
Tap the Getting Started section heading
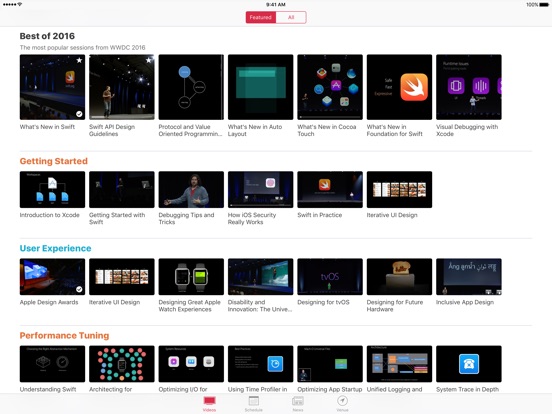[54, 161]
